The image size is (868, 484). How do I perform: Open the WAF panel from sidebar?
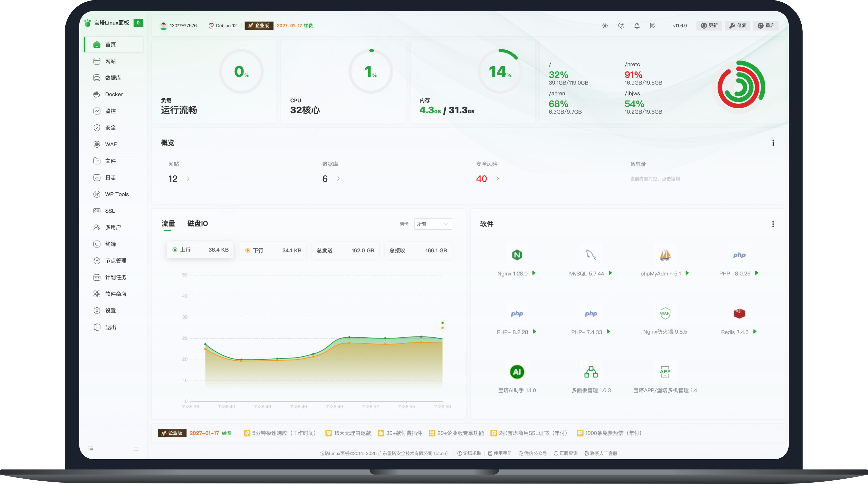[111, 144]
